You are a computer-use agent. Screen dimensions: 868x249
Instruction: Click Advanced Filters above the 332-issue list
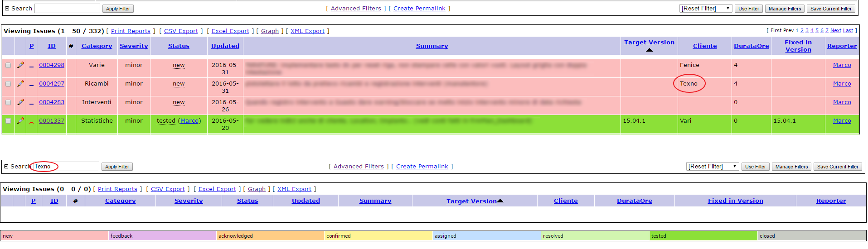coord(356,9)
